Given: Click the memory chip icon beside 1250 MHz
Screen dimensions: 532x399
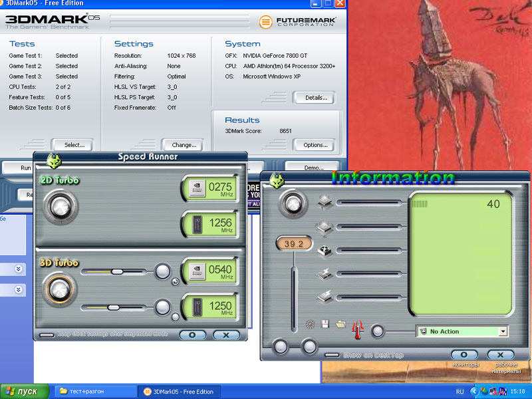Looking at the screenshot, I should pos(197,307).
